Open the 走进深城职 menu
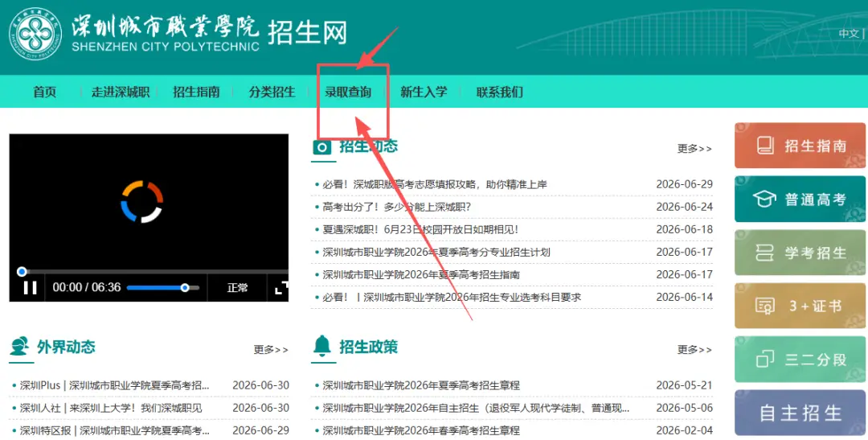 coord(120,92)
